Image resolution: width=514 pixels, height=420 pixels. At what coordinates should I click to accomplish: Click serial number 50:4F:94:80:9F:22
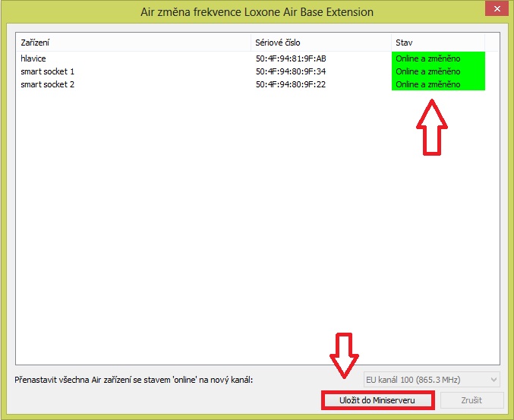(x=291, y=84)
